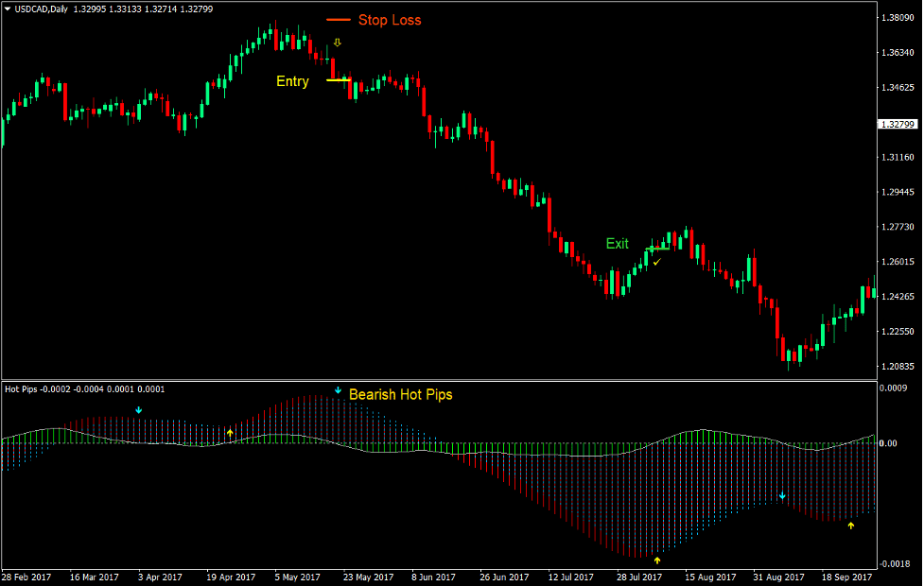
Task: Click the Exit label
Action: tap(617, 244)
